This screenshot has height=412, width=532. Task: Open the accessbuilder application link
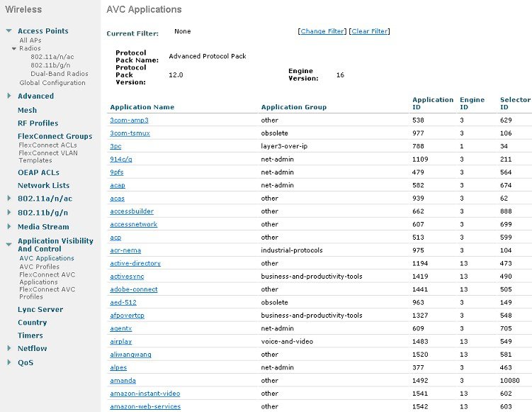tap(132, 211)
